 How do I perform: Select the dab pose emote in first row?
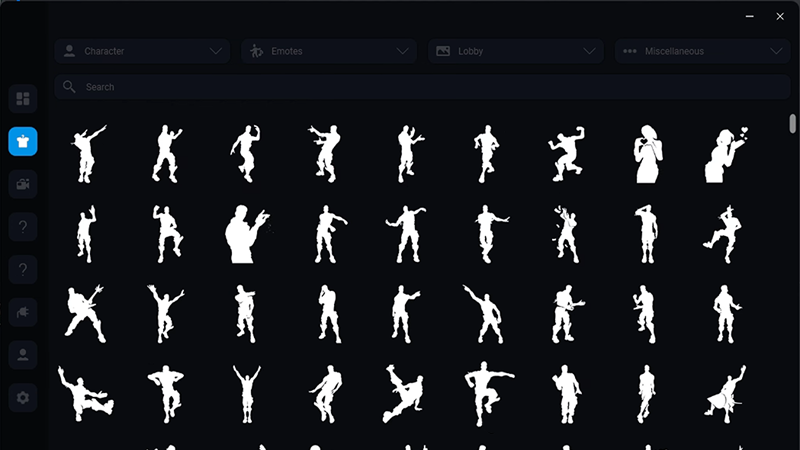(88, 154)
